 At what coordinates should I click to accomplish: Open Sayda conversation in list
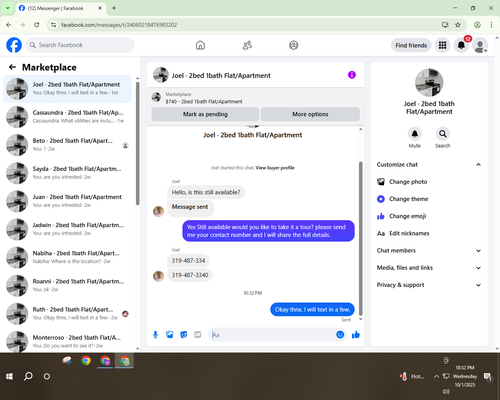click(x=68, y=173)
